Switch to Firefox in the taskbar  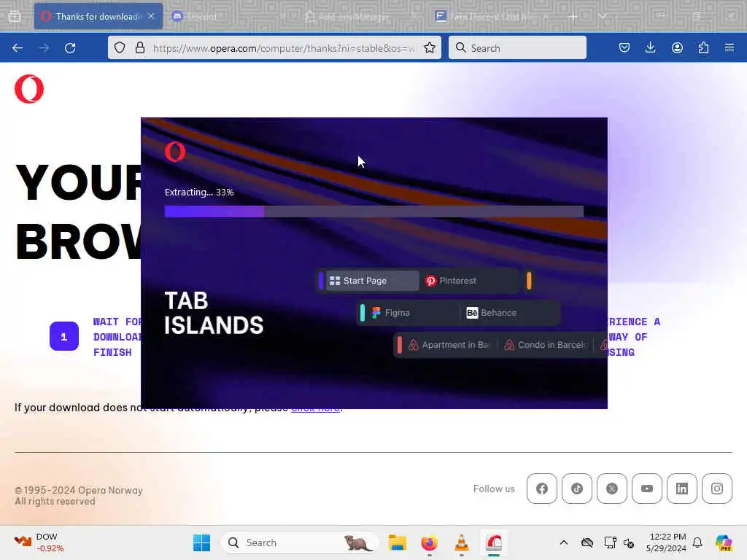point(429,542)
